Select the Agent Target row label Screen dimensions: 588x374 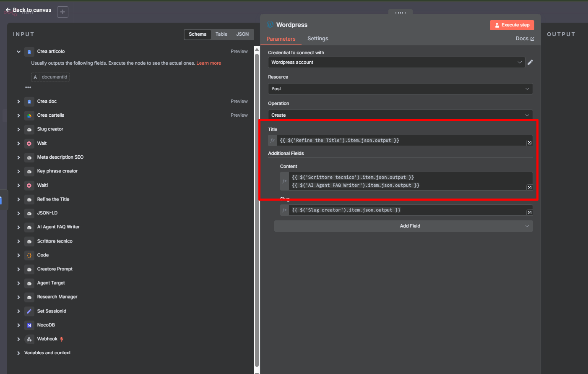(51, 283)
